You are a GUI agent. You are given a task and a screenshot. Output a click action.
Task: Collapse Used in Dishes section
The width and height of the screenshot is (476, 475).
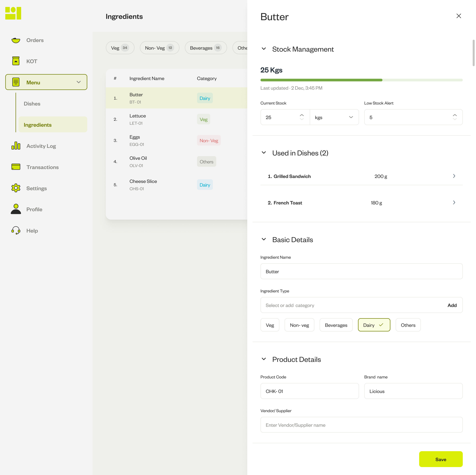pos(264,153)
